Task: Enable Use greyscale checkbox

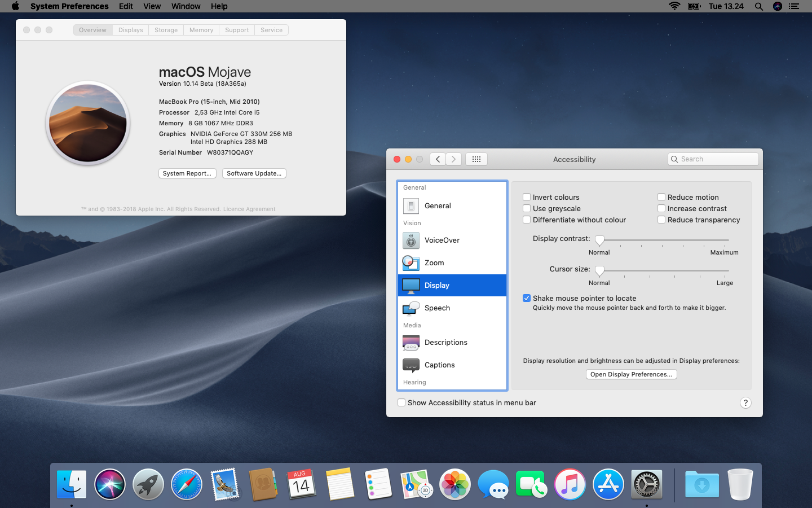Action: pyautogui.click(x=527, y=208)
